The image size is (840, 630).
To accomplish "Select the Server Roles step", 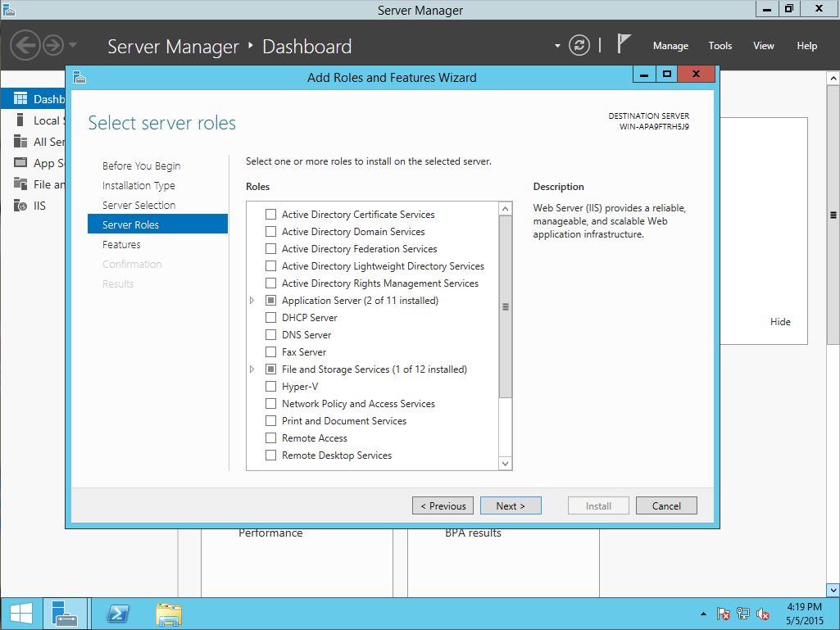I will [x=157, y=224].
